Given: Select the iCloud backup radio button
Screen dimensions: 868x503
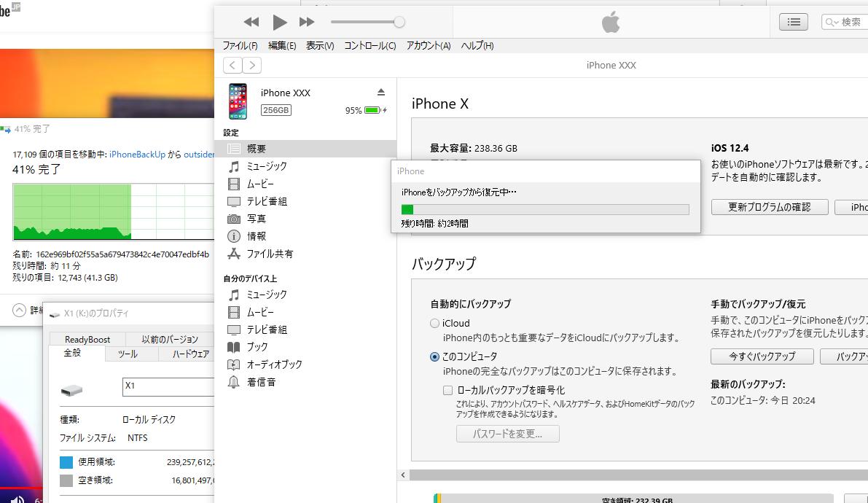Looking at the screenshot, I should point(434,324).
